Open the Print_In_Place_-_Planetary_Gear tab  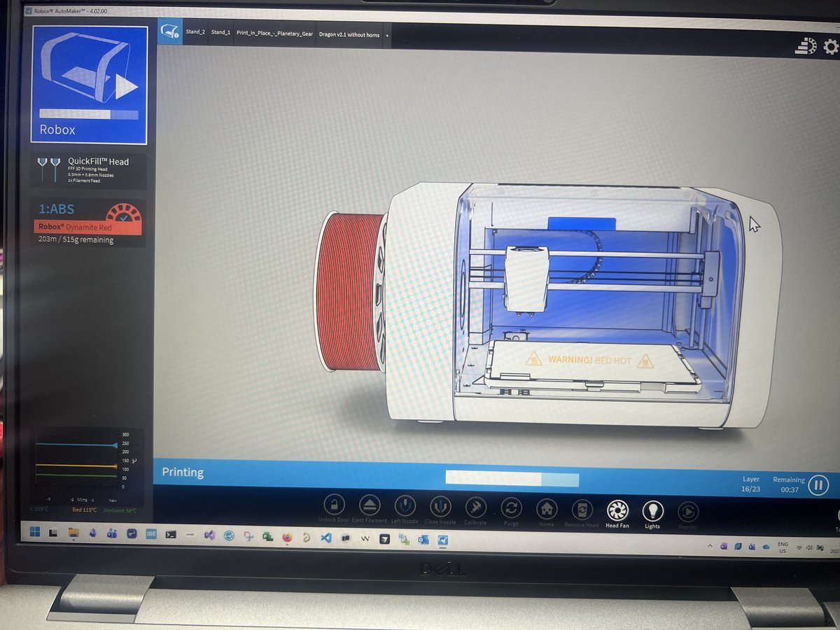pos(274,33)
